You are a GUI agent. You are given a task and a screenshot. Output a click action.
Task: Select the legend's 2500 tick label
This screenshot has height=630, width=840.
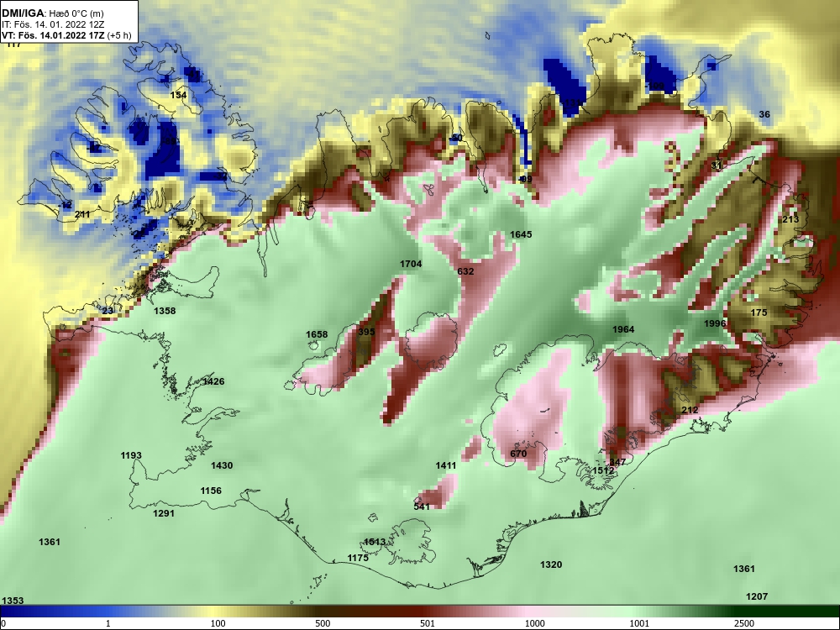click(x=744, y=623)
